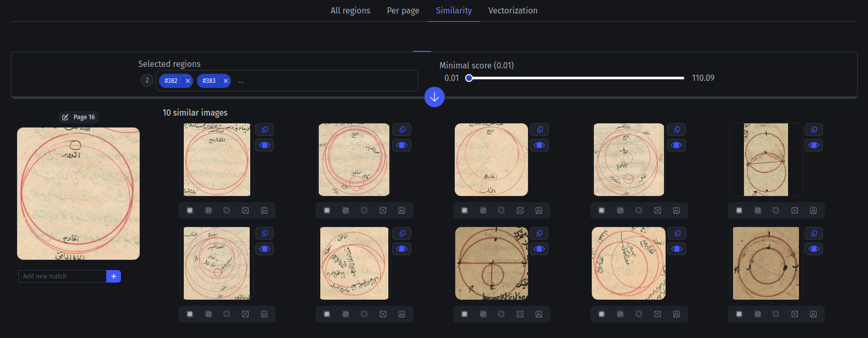The width and height of the screenshot is (868, 338).
Task: Remove region #383 using its X button
Action: click(x=226, y=81)
